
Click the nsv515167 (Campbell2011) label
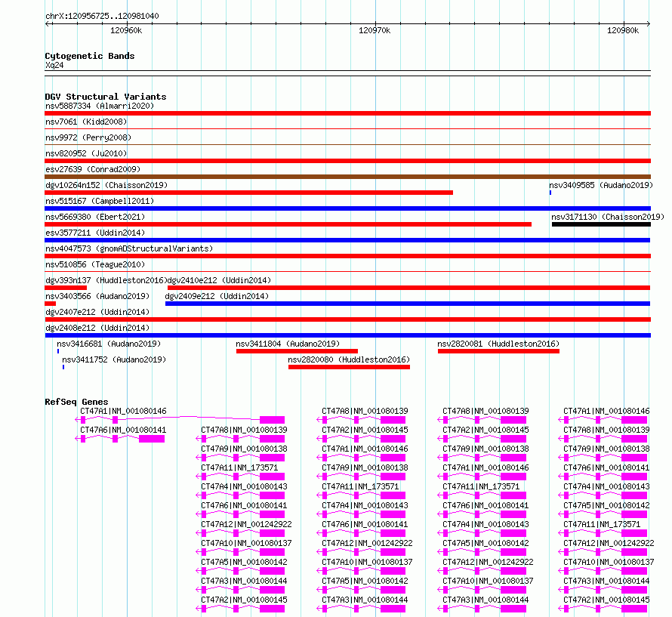click(100, 201)
